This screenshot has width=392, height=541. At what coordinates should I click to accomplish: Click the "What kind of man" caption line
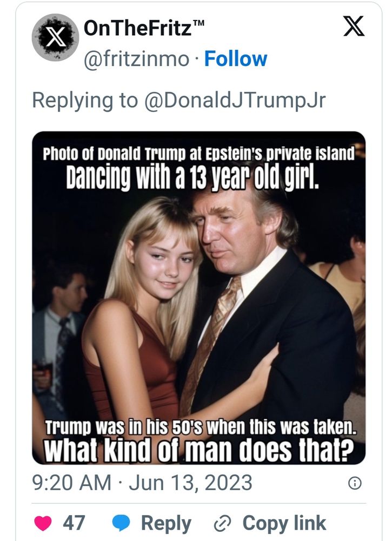pyautogui.click(x=198, y=451)
